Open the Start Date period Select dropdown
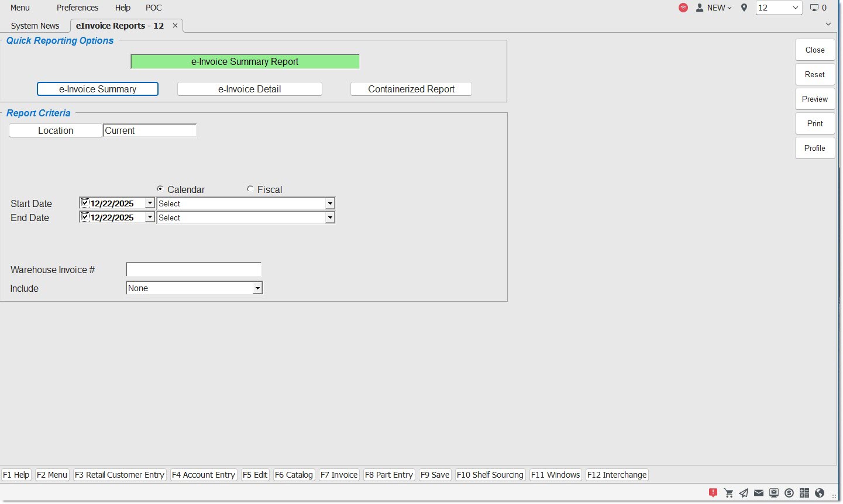This screenshot has width=843, height=504. coord(330,203)
